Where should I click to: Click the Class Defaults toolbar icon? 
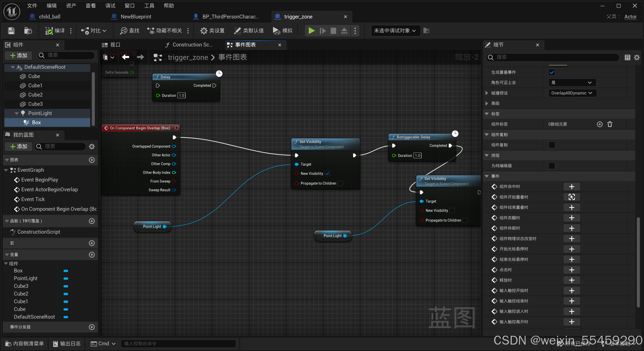[x=237, y=31]
